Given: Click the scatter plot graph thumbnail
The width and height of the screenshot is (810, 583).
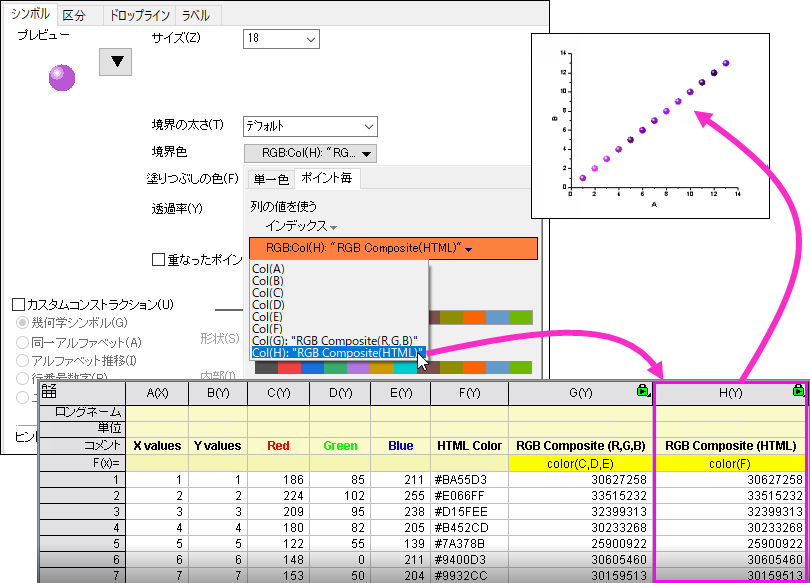Looking at the screenshot, I should (650, 126).
